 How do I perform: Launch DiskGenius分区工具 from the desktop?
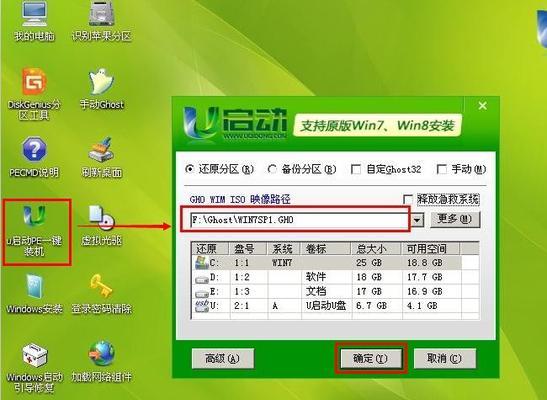[x=34, y=94]
